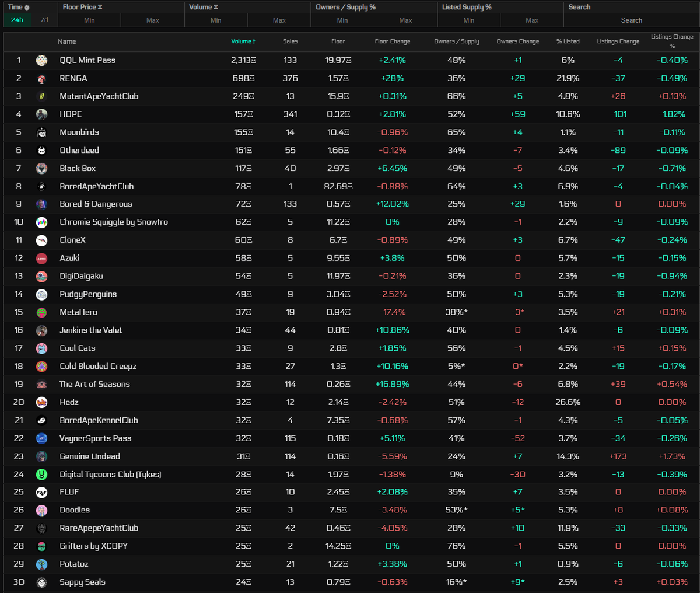This screenshot has height=593, width=700.
Task: Switch time range to 24h
Action: (x=17, y=20)
